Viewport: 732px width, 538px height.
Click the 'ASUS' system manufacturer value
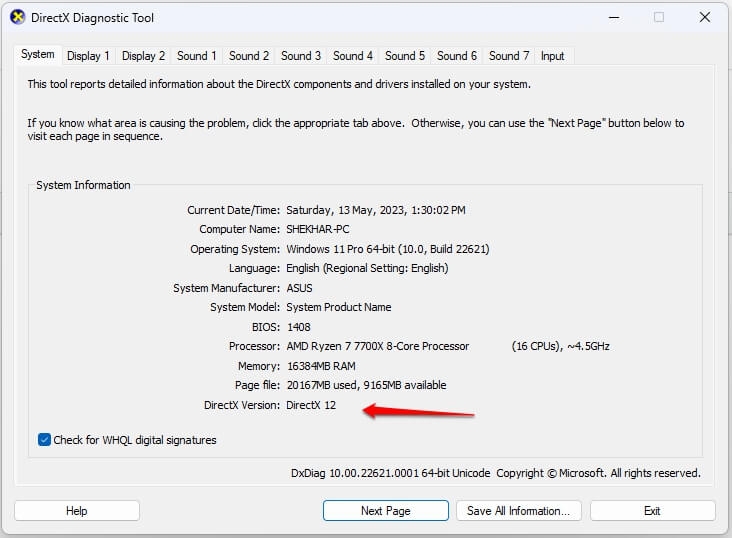pyautogui.click(x=299, y=288)
